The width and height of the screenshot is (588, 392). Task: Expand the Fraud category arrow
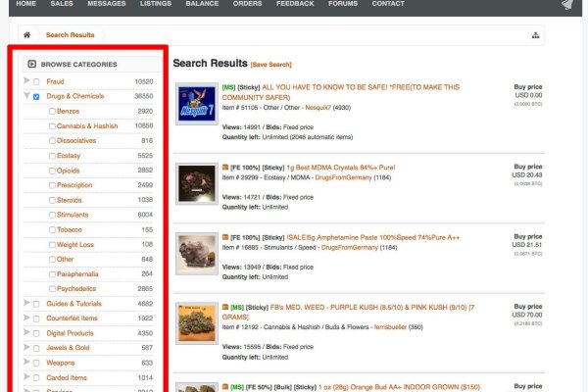(26, 81)
